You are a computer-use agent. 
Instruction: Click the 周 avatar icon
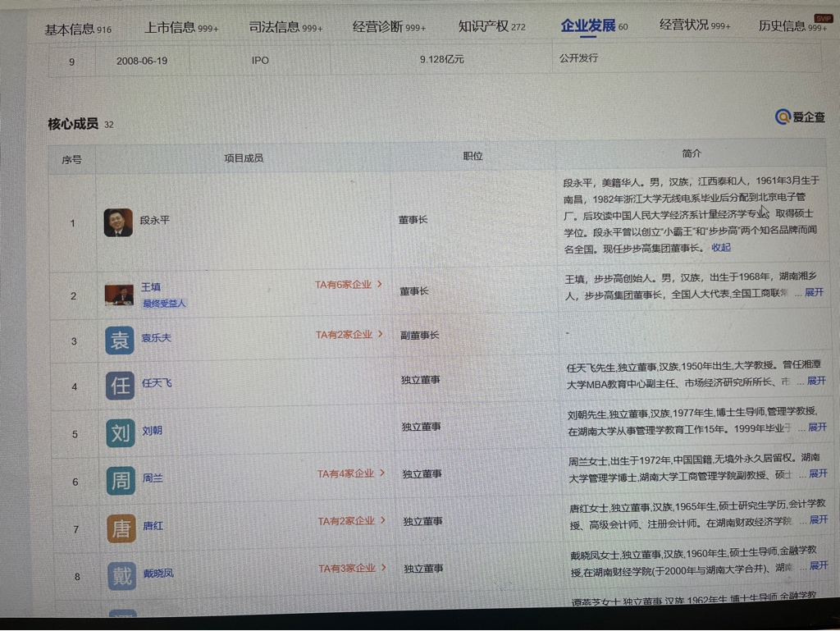(x=121, y=480)
